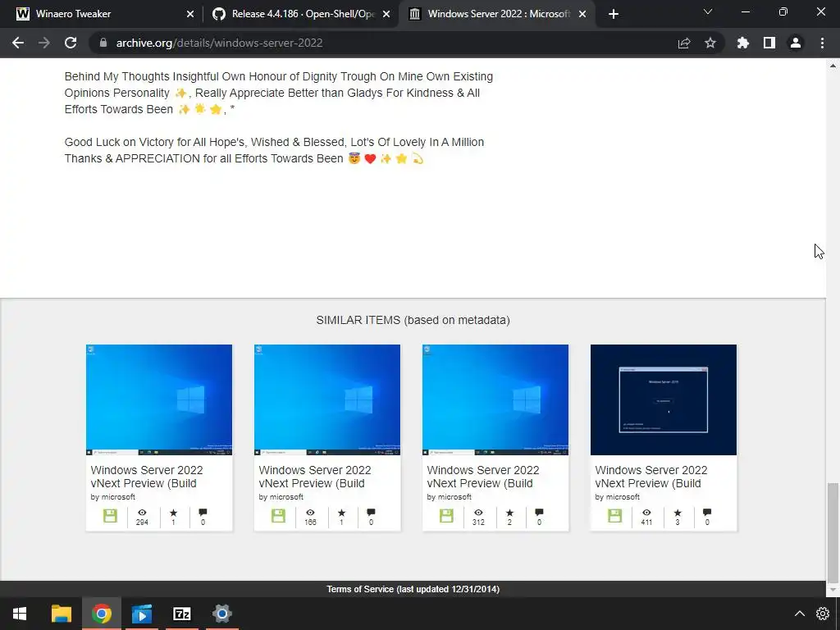Click the scrollbar down arrow
This screenshot has height=630, width=840.
point(833,590)
